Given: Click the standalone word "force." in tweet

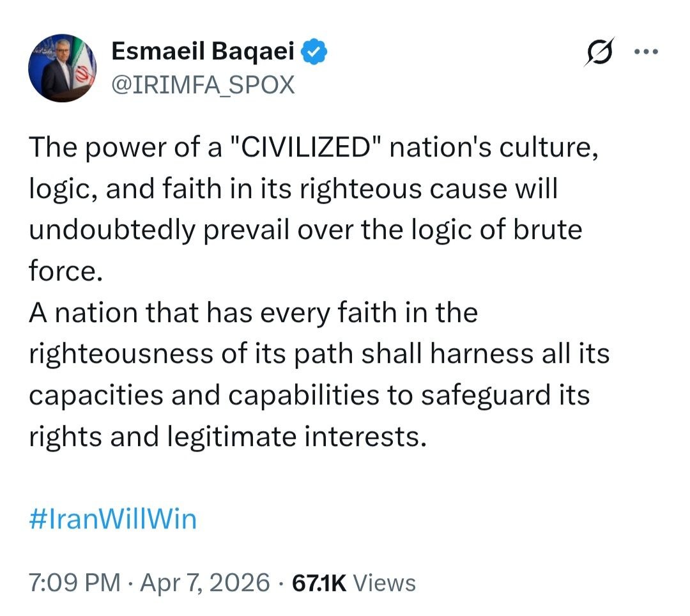Looking at the screenshot, I should (x=65, y=271).
